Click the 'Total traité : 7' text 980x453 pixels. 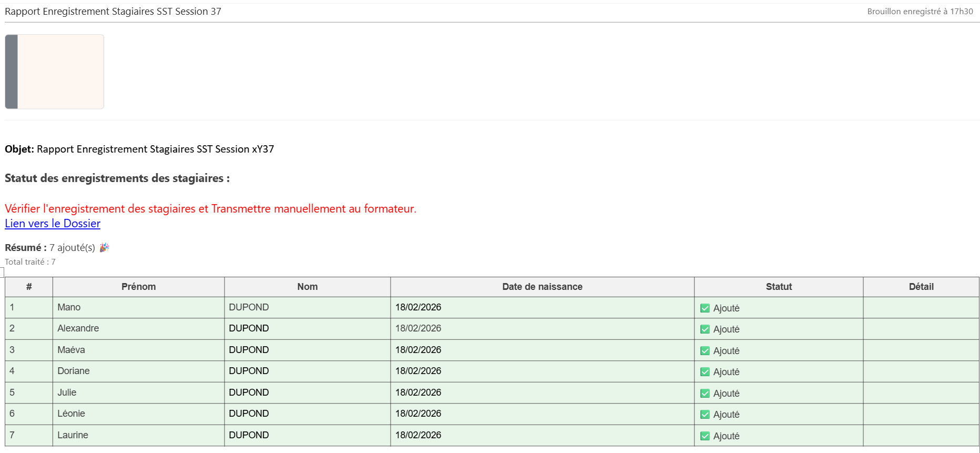tap(30, 262)
